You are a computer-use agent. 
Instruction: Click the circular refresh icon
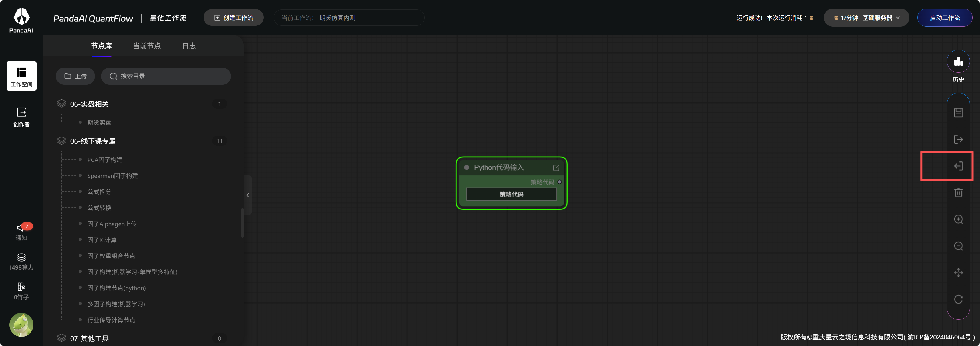[x=958, y=300]
